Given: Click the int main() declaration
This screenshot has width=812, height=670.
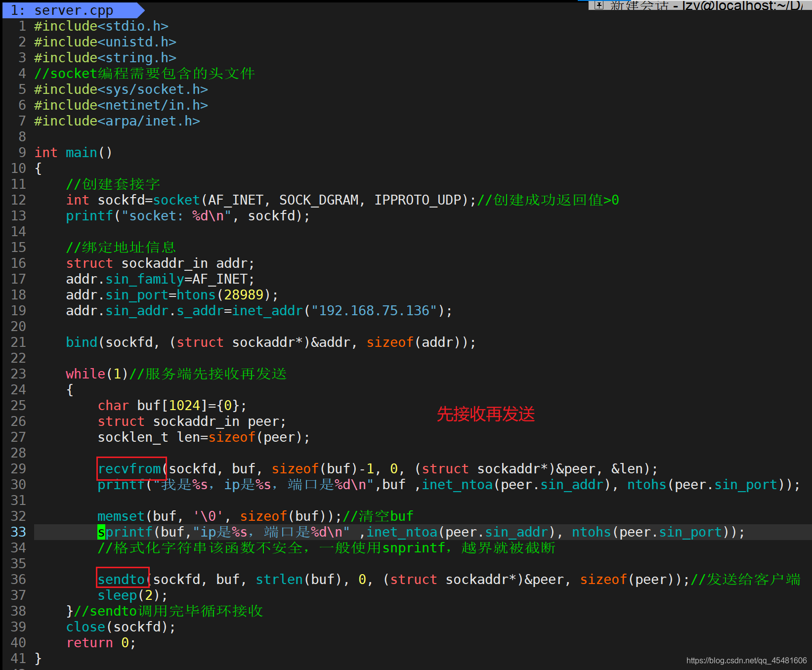Looking at the screenshot, I should click(x=74, y=153).
